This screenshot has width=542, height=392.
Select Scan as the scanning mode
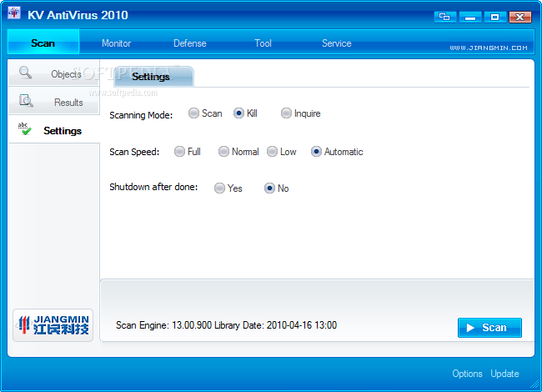coord(193,113)
